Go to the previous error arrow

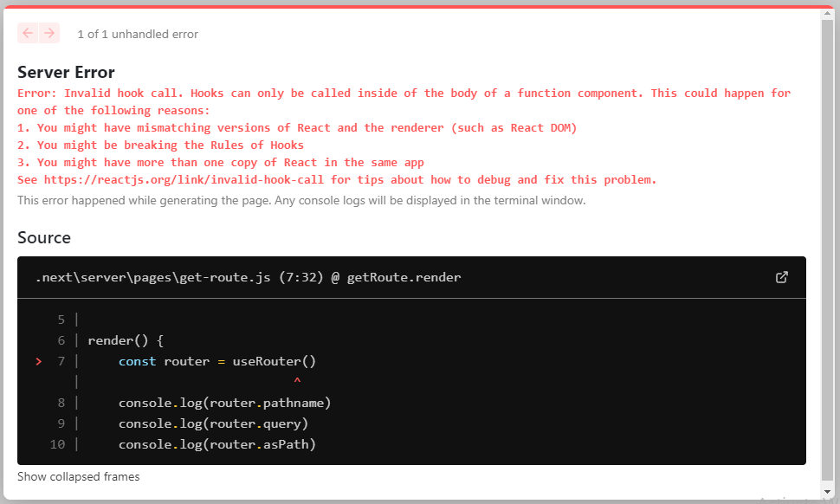click(x=28, y=33)
